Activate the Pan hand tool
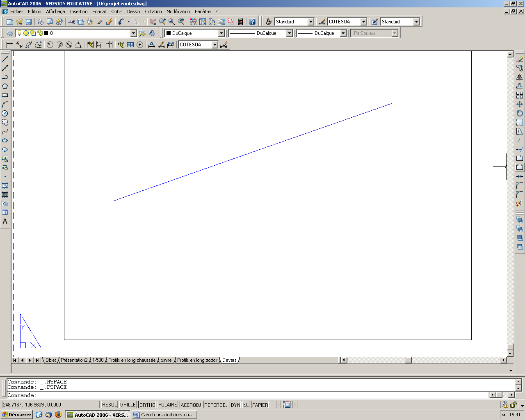525x420 pixels. 153,22
